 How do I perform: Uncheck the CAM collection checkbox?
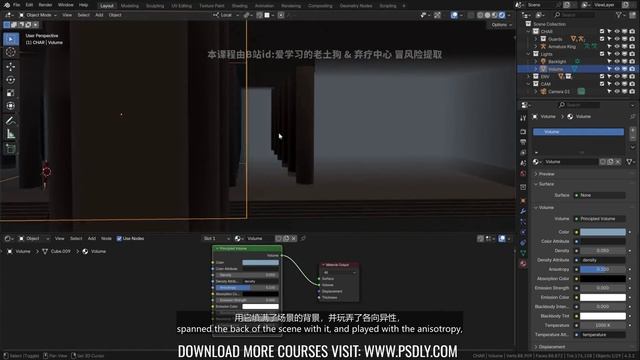(602, 84)
